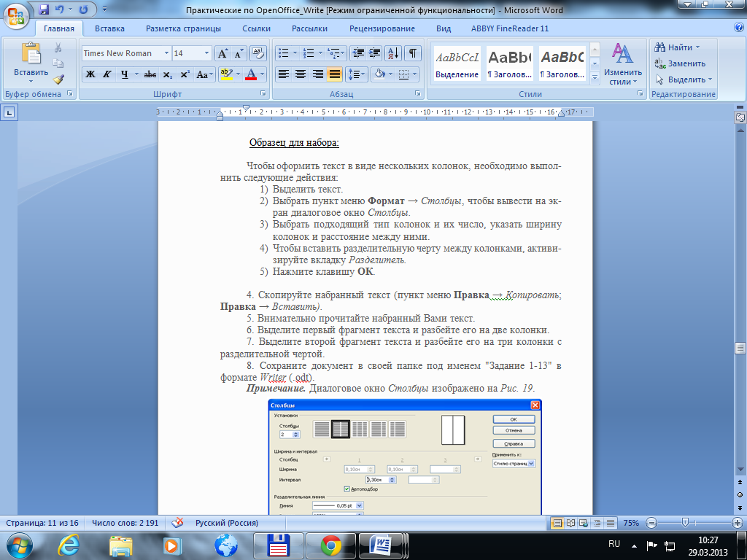Apply superscript x² formatting
Image resolution: width=747 pixels, height=560 pixels.
coord(185,74)
